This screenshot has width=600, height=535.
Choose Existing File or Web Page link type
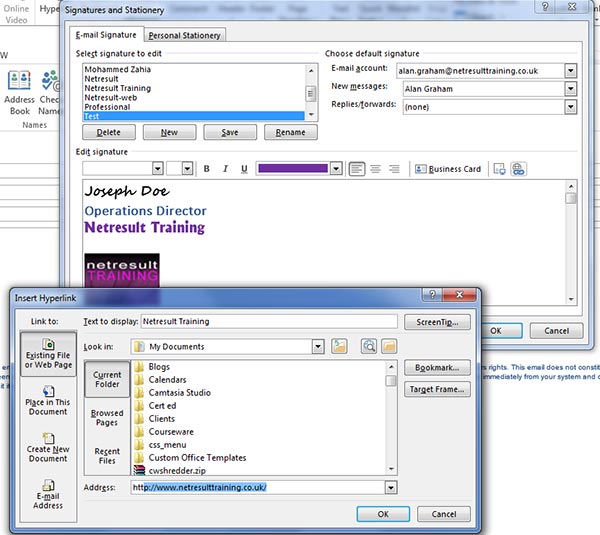(48, 354)
